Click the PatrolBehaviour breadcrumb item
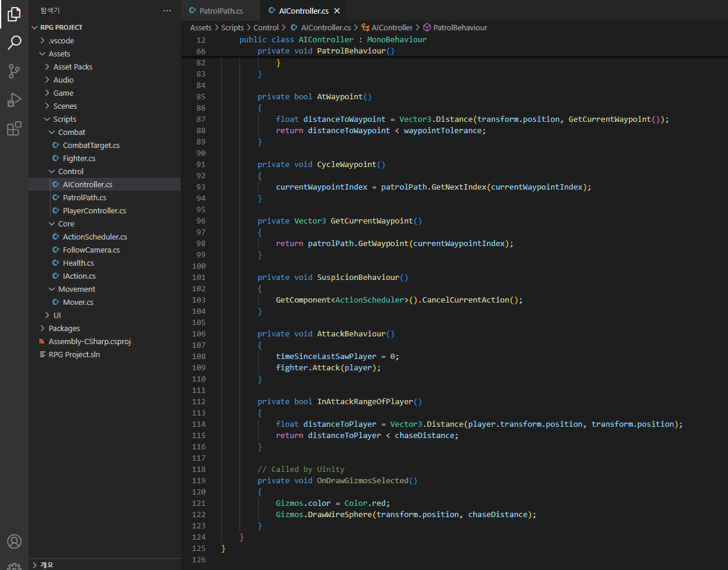The height and width of the screenshot is (570, 728). point(460,27)
